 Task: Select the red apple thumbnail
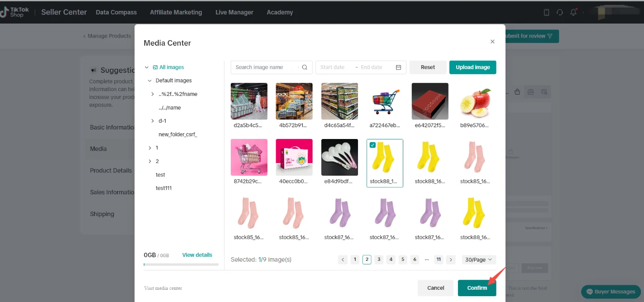[475, 101]
